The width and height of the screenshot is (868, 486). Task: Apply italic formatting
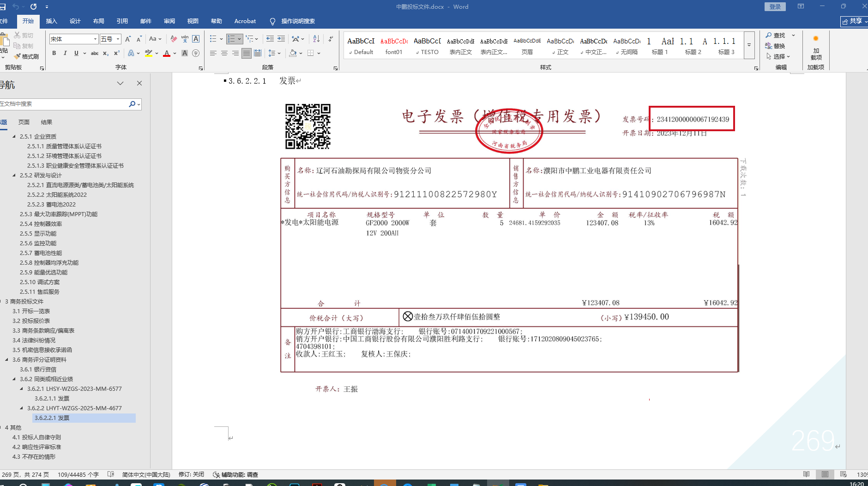[65, 53]
